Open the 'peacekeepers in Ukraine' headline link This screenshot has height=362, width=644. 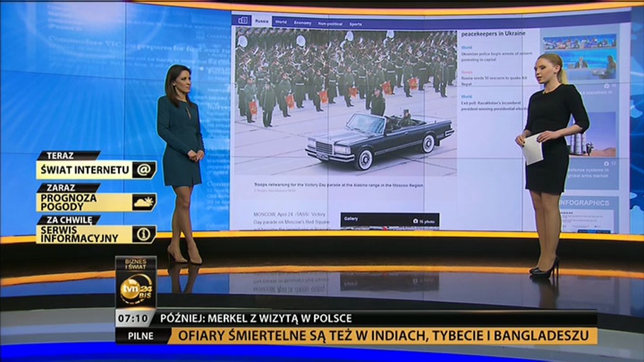493,33
